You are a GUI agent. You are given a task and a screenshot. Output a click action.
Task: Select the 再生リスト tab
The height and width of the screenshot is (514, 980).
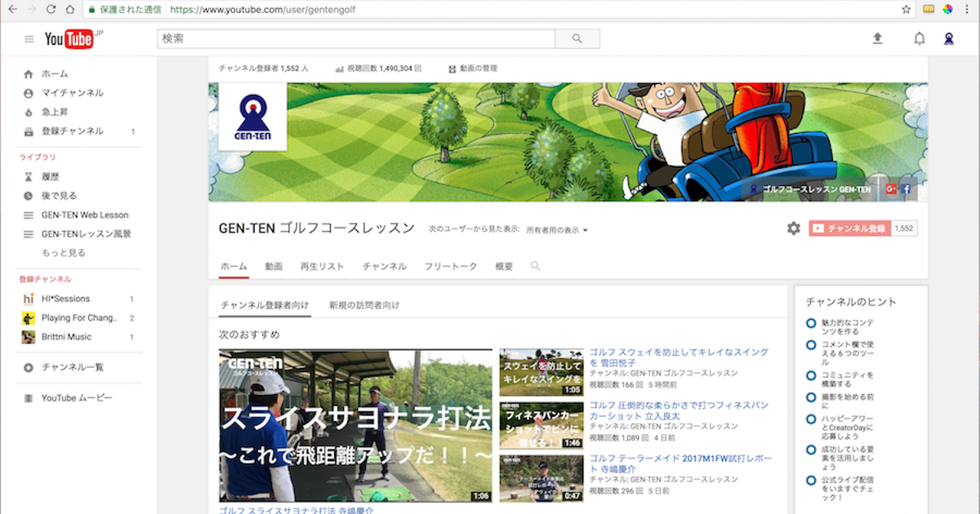323,267
